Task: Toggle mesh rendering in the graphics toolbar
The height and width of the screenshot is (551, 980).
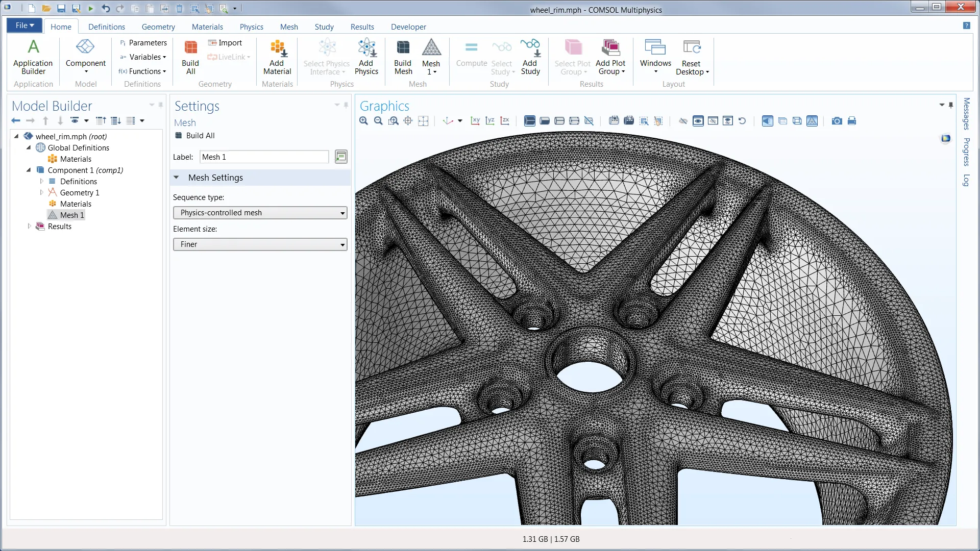Action: pyautogui.click(x=812, y=121)
